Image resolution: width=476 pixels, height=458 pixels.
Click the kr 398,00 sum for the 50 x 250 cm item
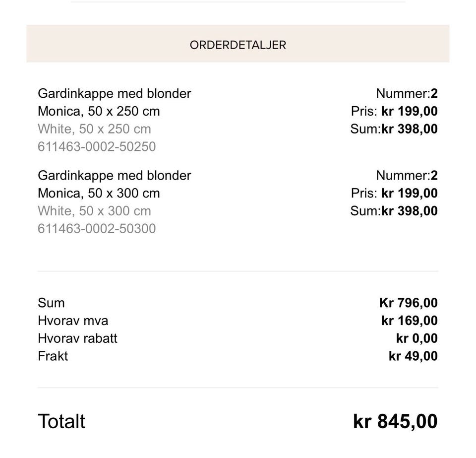click(409, 129)
